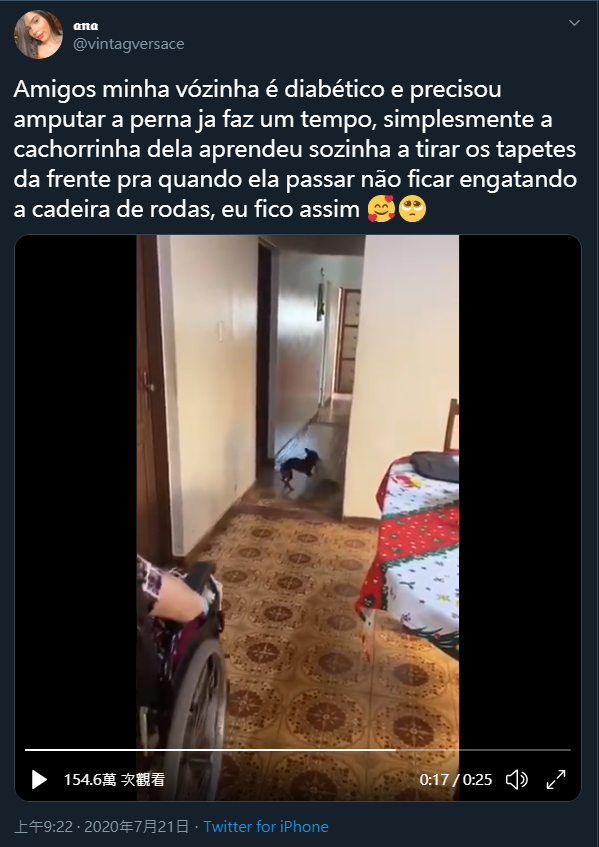599x847 pixels.
Task: Expand video to fullscreen
Action: pyautogui.click(x=556, y=779)
